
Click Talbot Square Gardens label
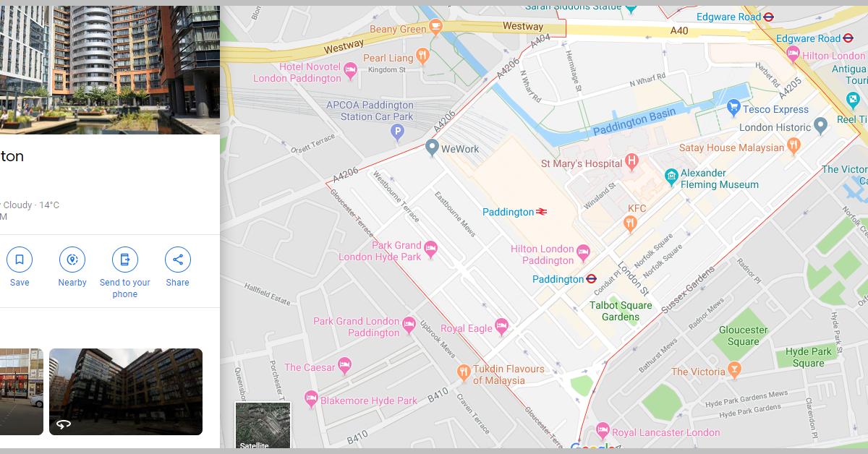click(620, 311)
